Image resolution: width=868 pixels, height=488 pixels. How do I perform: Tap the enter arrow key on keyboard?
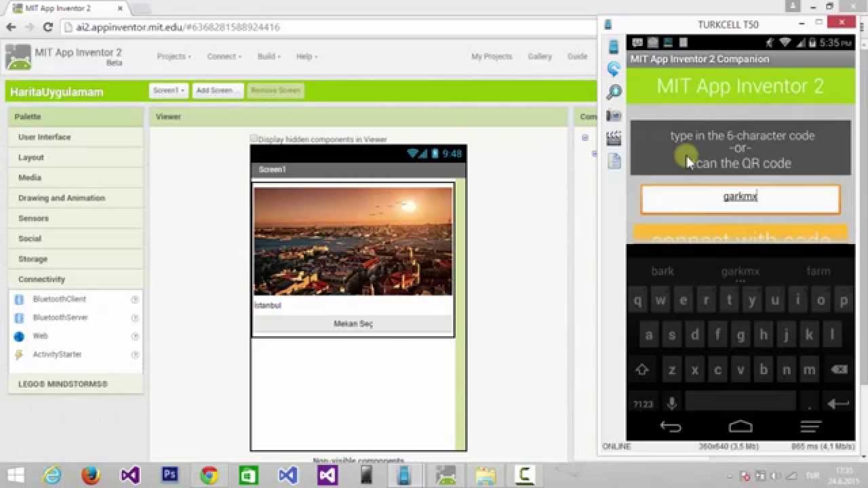point(838,403)
